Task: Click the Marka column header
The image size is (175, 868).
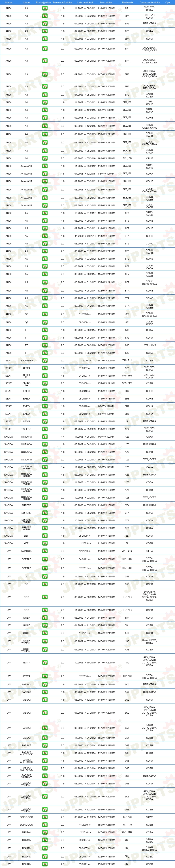Action: [x=9, y=2]
